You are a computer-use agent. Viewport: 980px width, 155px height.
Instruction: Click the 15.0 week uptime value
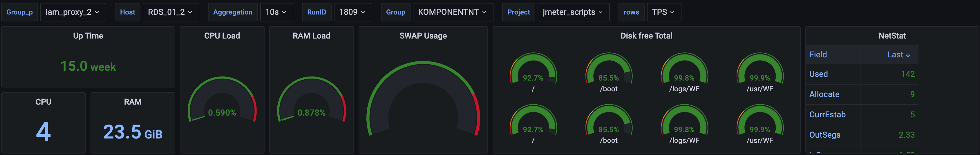click(88, 66)
